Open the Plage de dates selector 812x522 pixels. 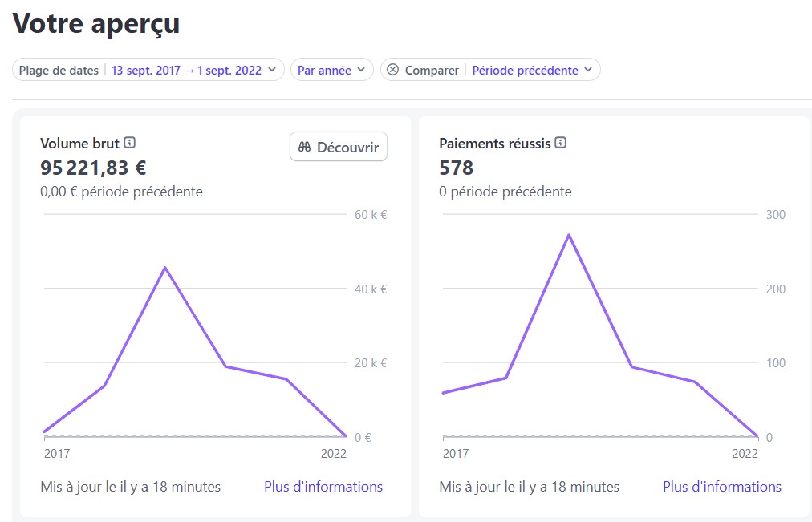pyautogui.click(x=58, y=70)
